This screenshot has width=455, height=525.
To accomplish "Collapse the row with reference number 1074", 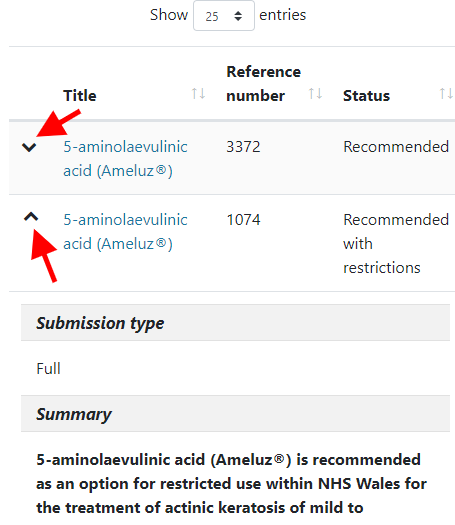I will [x=31, y=217].
